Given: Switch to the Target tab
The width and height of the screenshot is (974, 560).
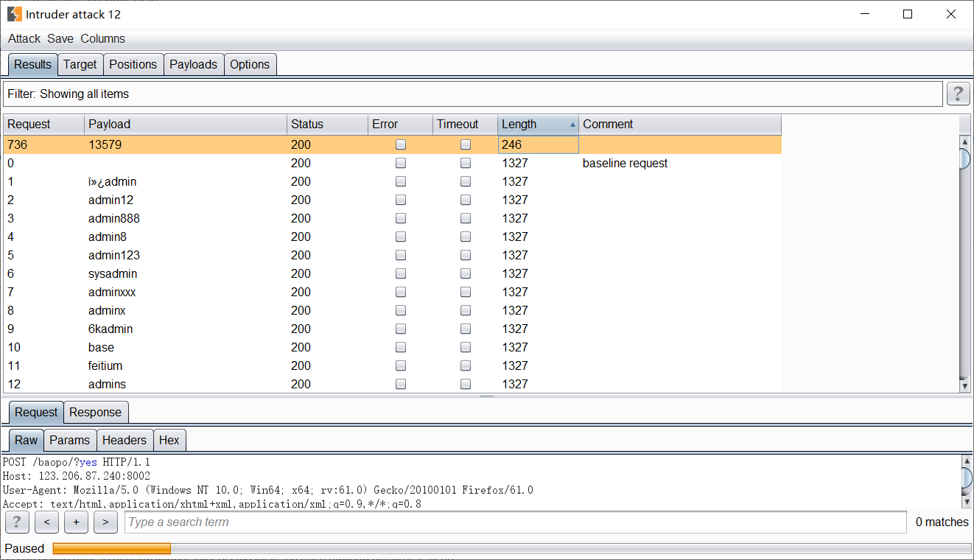Looking at the screenshot, I should (80, 64).
